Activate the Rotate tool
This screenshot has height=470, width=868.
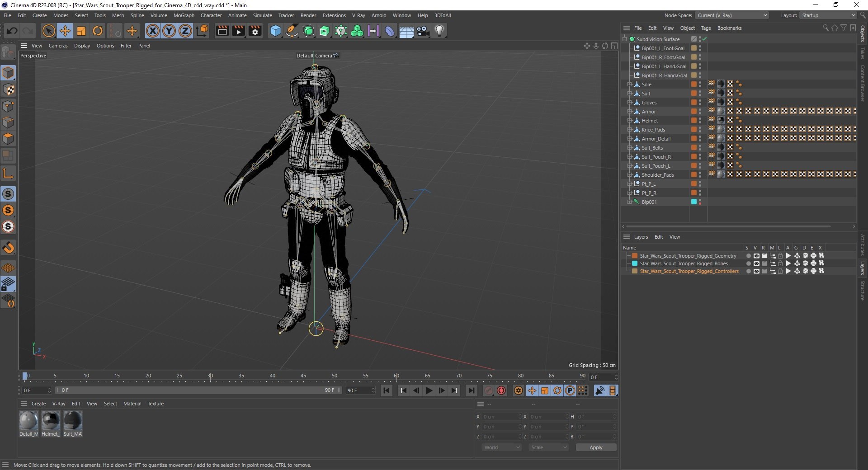[x=98, y=31]
